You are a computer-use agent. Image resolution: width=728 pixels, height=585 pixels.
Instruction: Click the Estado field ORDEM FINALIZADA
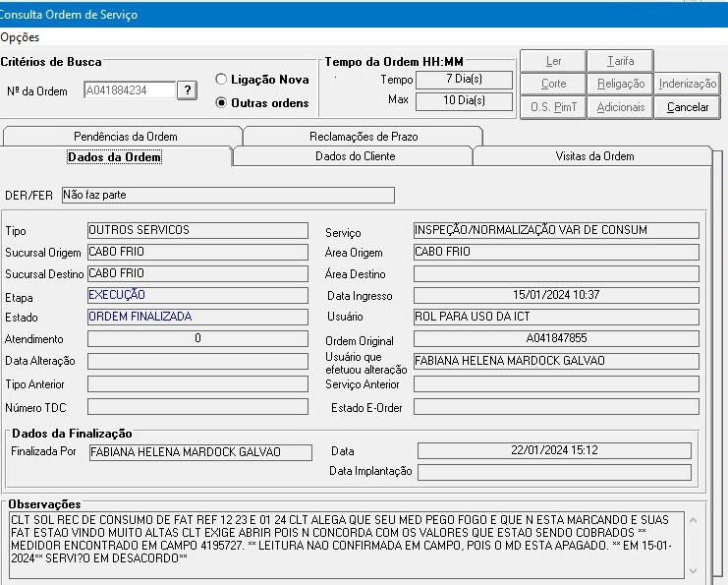[197, 317]
